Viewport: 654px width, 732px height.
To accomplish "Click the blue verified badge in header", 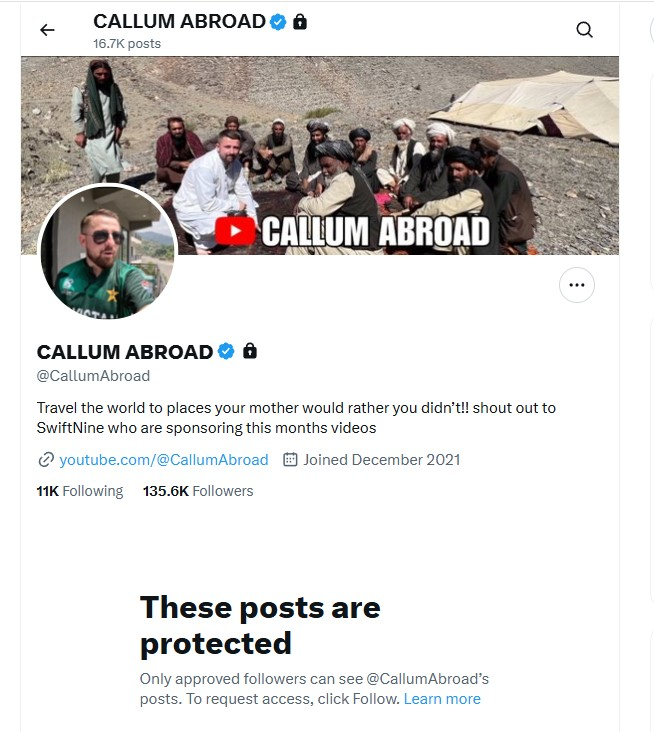I will click(x=279, y=22).
